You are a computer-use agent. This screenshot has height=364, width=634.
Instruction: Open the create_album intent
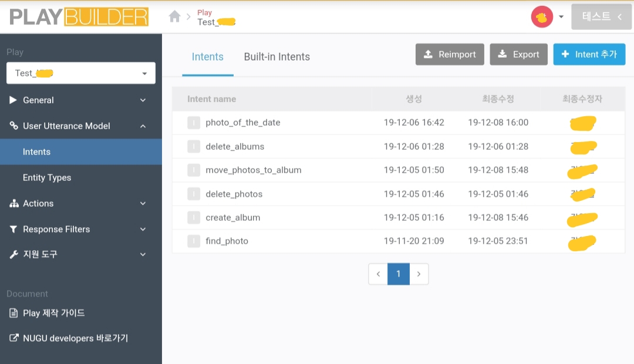232,218
